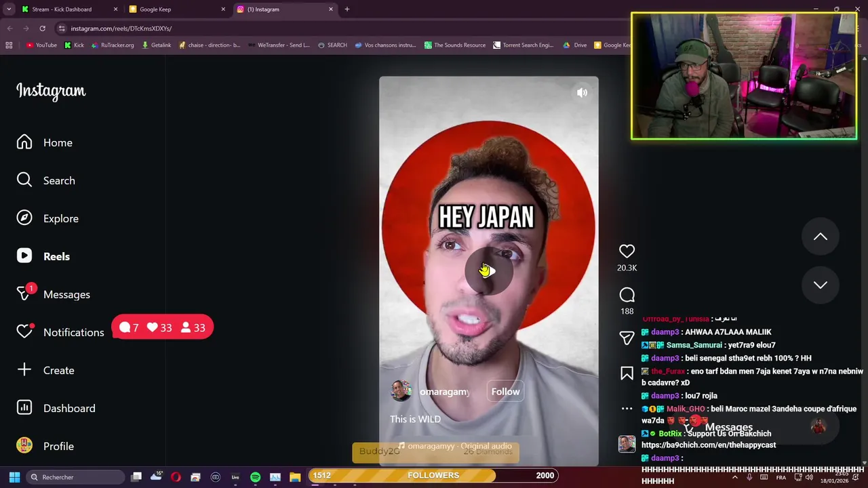This screenshot has height=488, width=868.
Task: Open Spotify from taskbar
Action: (255, 477)
